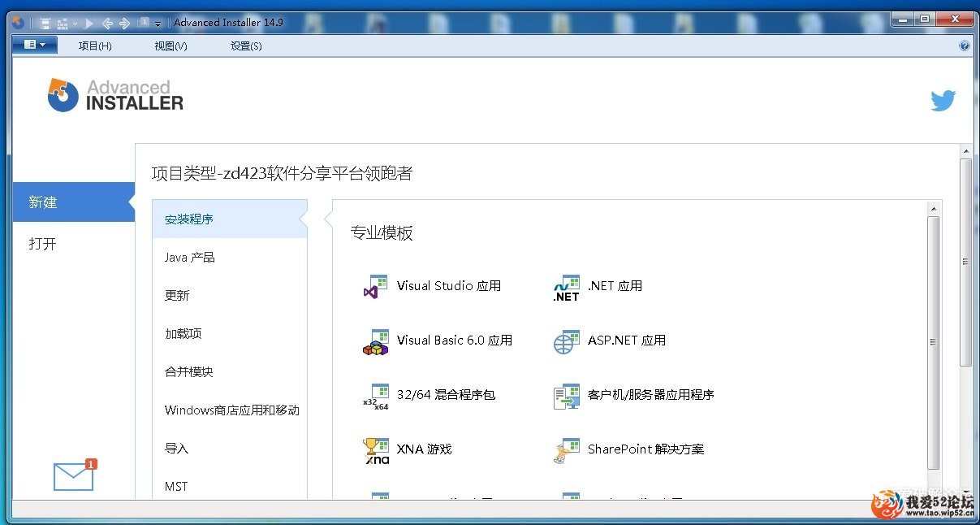Open the 项目(H) menu
Image resolution: width=980 pixels, height=525 pixels.
coord(95,46)
